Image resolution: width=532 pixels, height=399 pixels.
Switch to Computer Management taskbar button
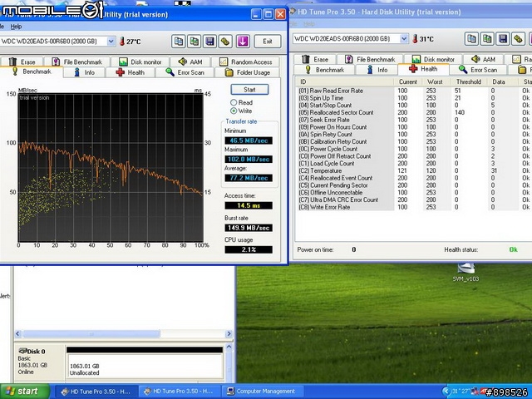point(261,392)
